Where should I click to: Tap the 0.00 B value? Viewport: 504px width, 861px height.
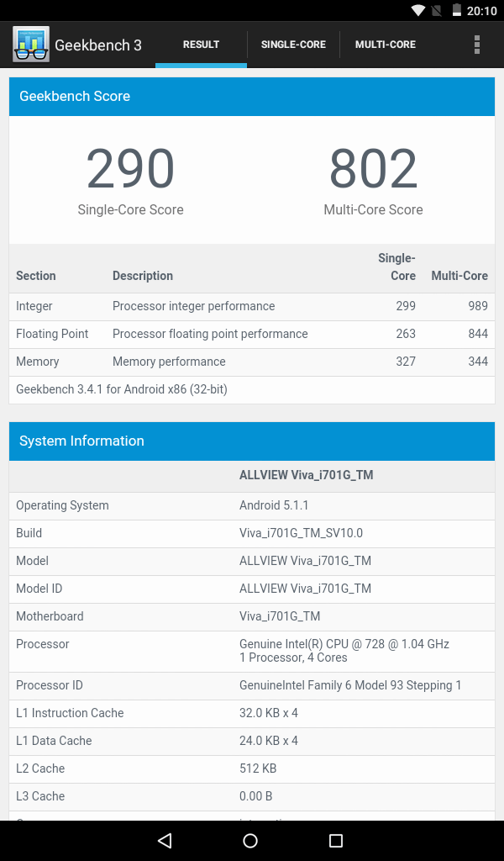tap(255, 795)
